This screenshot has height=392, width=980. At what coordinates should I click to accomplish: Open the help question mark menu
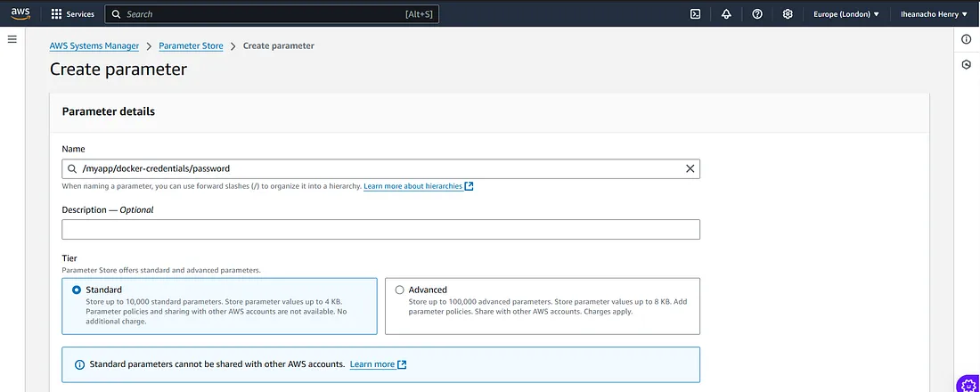[757, 13]
